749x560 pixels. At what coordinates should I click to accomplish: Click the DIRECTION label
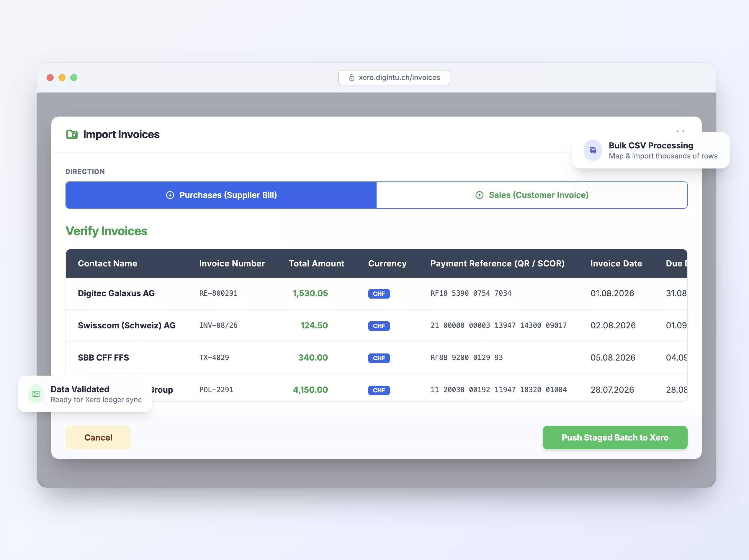[85, 172]
